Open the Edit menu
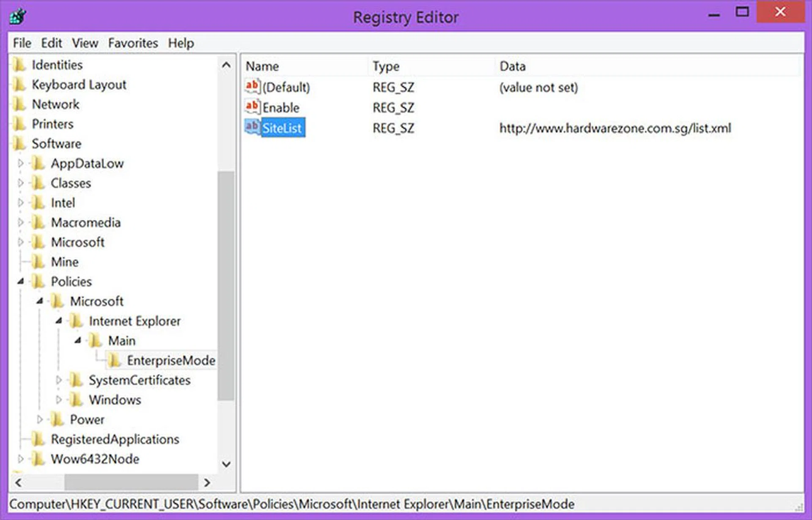The image size is (812, 520). pyautogui.click(x=51, y=43)
